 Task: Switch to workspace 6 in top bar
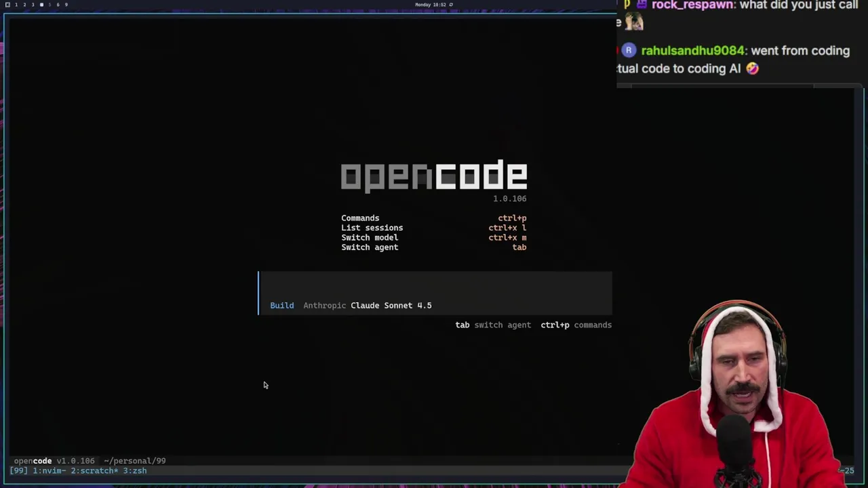(x=58, y=5)
